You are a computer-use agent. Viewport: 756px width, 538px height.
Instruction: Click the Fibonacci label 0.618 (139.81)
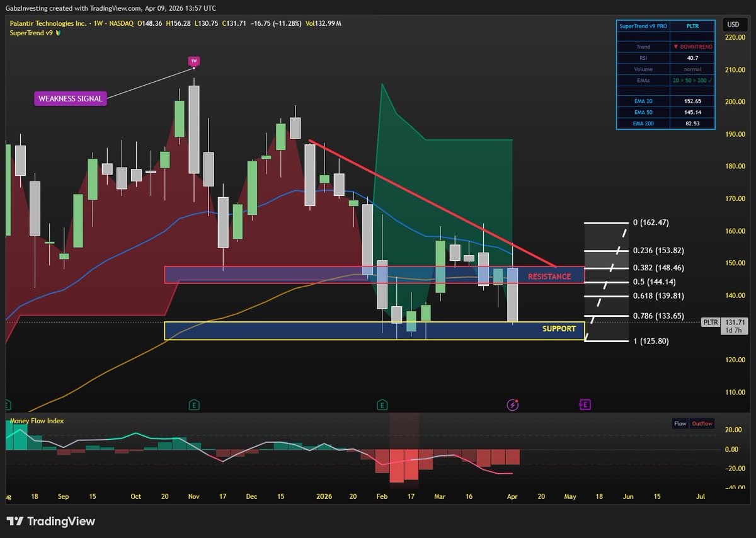click(x=658, y=295)
